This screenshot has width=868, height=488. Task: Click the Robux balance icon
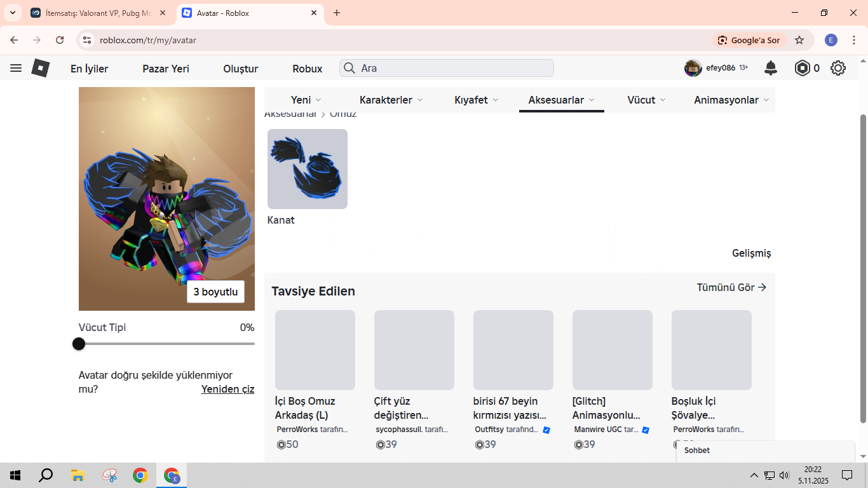click(803, 68)
